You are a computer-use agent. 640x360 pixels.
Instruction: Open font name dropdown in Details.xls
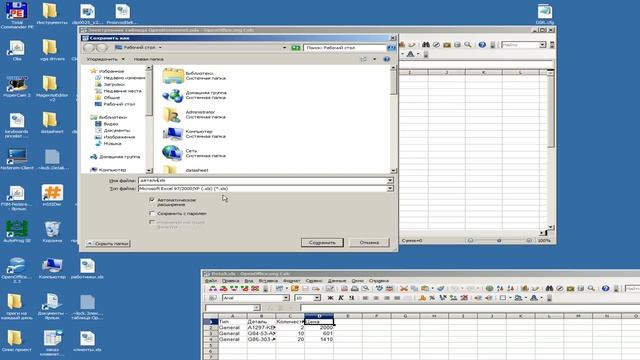click(x=286, y=298)
